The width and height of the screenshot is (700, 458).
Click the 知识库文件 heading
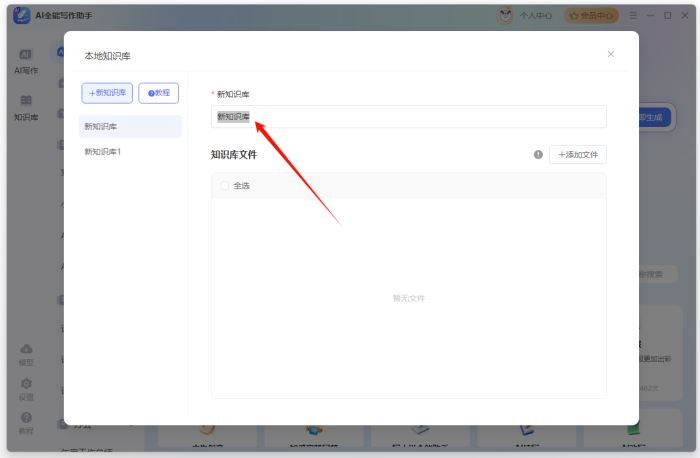(234, 154)
